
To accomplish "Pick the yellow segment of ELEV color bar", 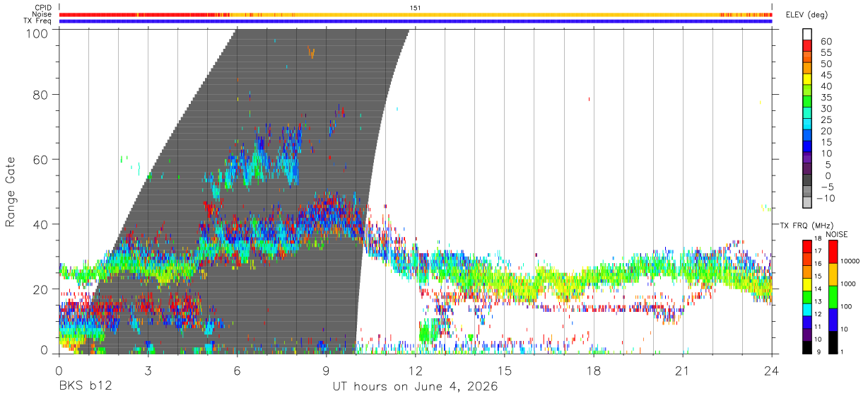I will (x=808, y=79).
